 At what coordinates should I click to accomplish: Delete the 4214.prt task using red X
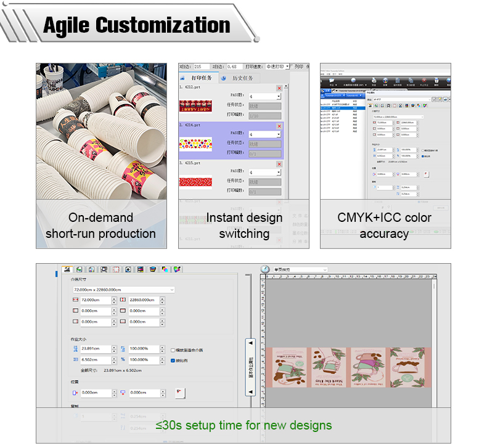(279, 126)
